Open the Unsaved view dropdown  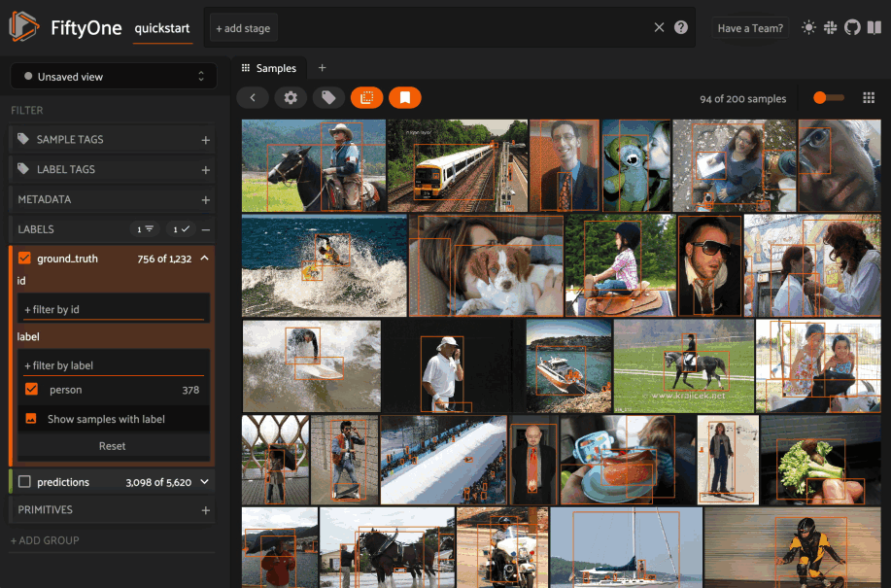pos(114,77)
